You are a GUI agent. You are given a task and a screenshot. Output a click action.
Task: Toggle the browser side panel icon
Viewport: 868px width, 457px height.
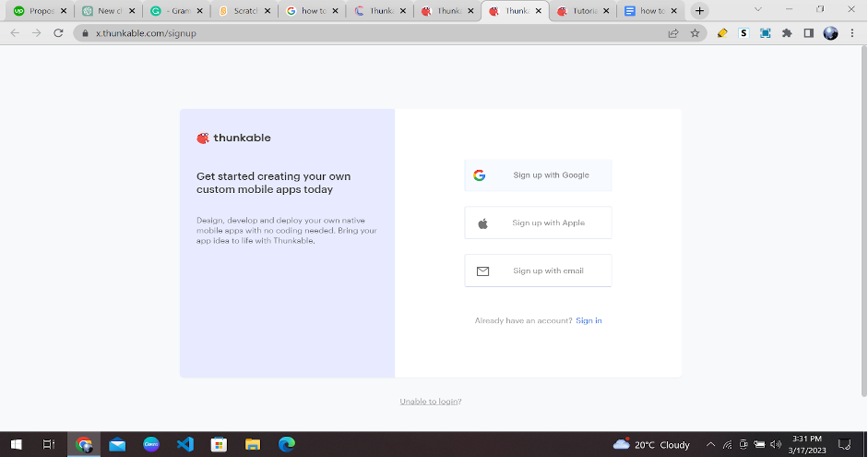coord(809,33)
